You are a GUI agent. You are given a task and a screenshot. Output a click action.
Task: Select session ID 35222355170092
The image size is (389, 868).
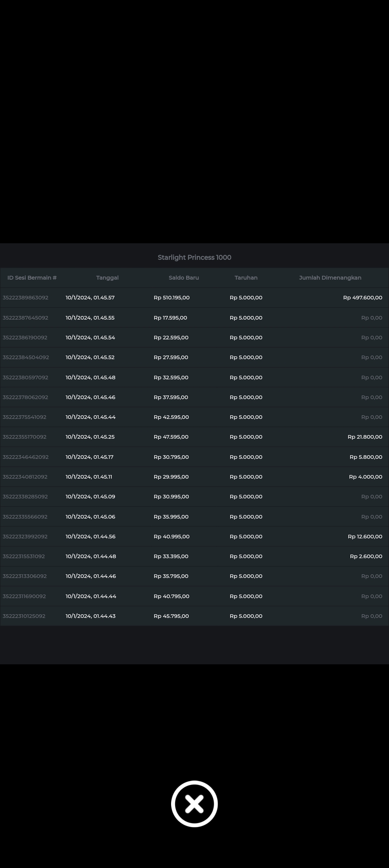24,437
